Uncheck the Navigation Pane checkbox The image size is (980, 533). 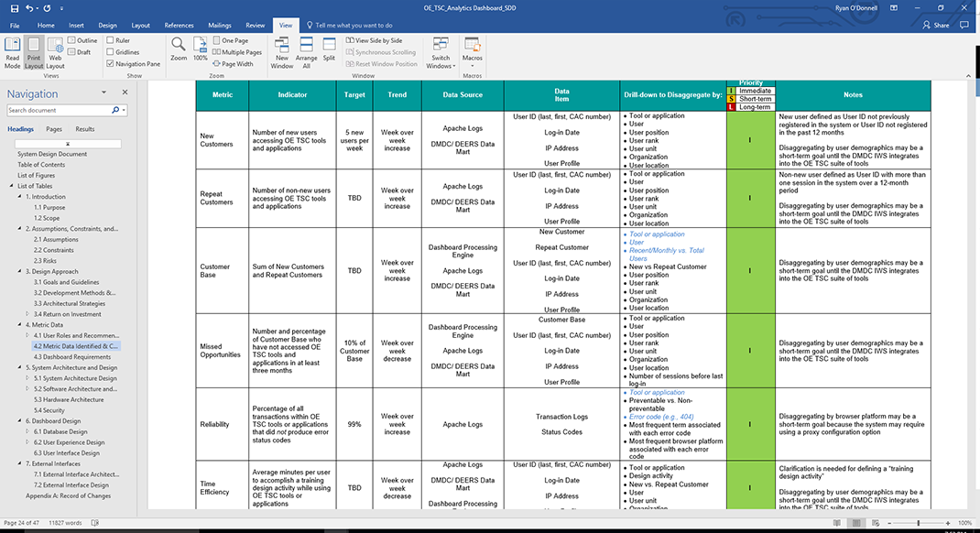tap(111, 64)
